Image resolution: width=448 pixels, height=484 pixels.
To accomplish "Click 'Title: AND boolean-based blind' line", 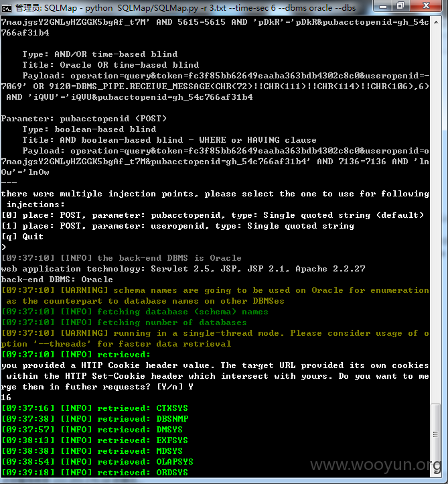I will [x=169, y=140].
